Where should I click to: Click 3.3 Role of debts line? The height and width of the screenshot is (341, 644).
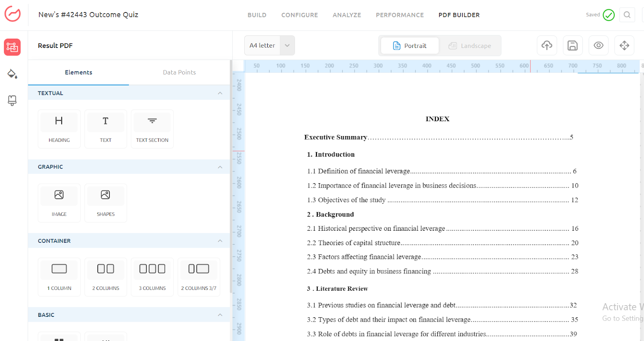coord(442,334)
